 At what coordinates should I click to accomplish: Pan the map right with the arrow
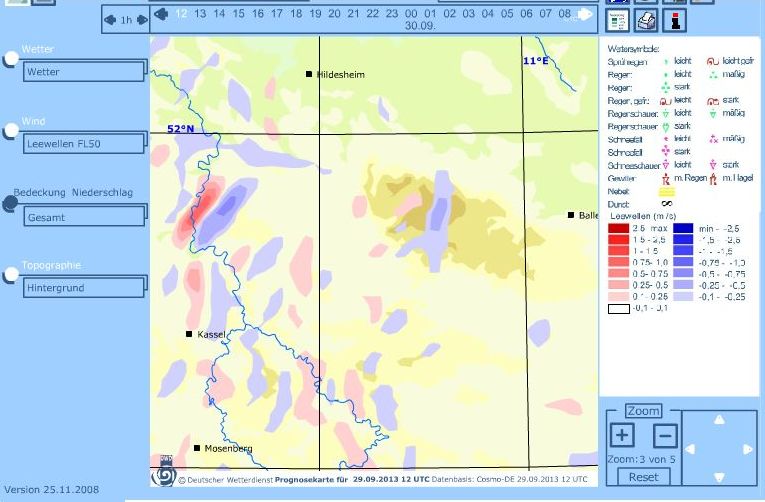(x=748, y=448)
